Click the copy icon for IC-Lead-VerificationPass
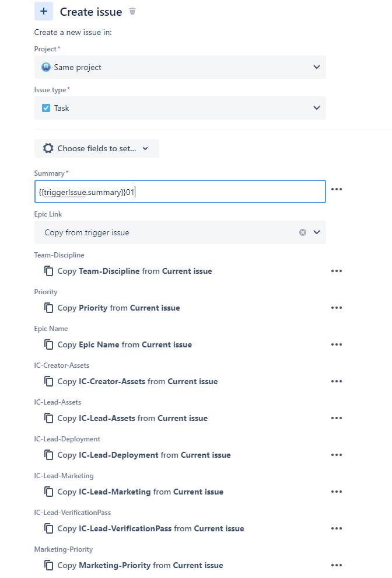Viewport: 392px width, 578px height. coord(48,528)
